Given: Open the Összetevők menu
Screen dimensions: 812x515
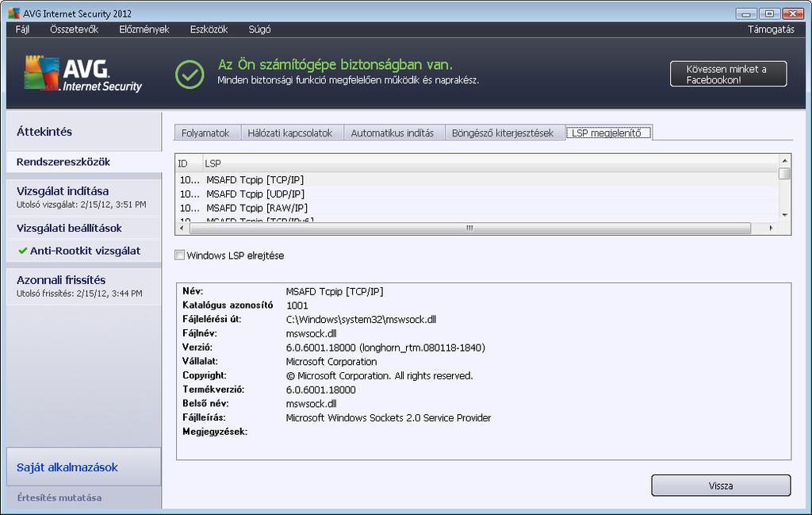Looking at the screenshot, I should (74, 29).
